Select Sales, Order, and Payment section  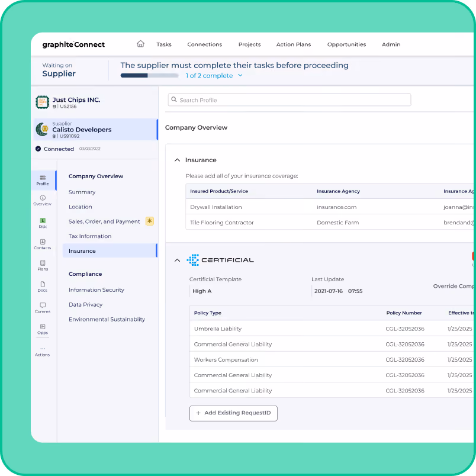(104, 221)
